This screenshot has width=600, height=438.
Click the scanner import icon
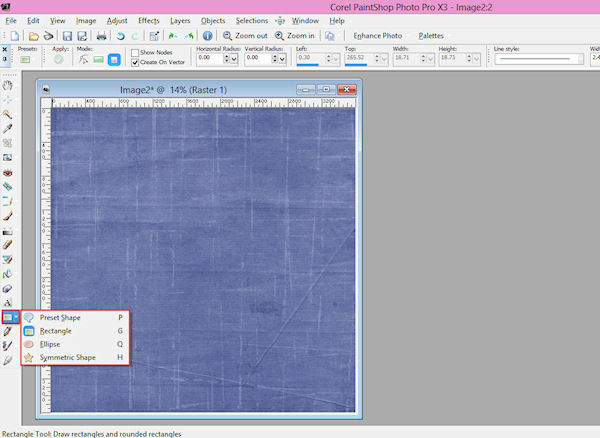coord(48,36)
